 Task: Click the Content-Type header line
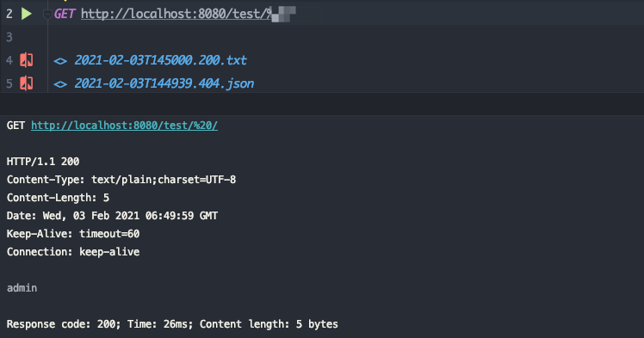(121, 180)
